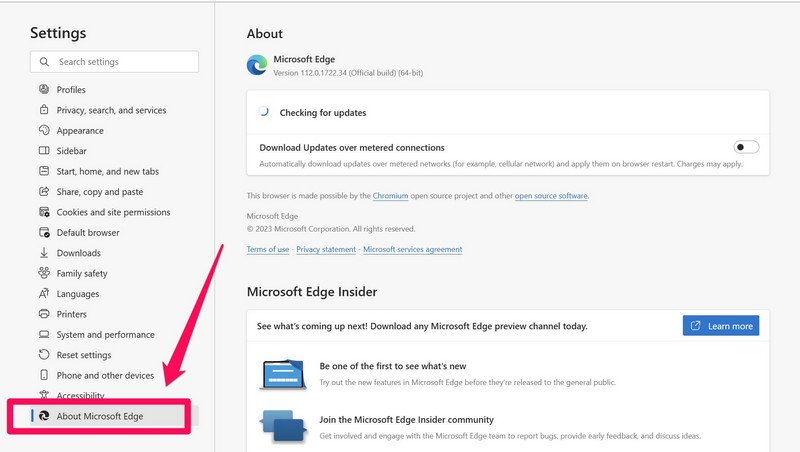Viewport: 800px width, 452px height.
Task: Click the 'Be one of the first' heading
Action: (x=393, y=366)
